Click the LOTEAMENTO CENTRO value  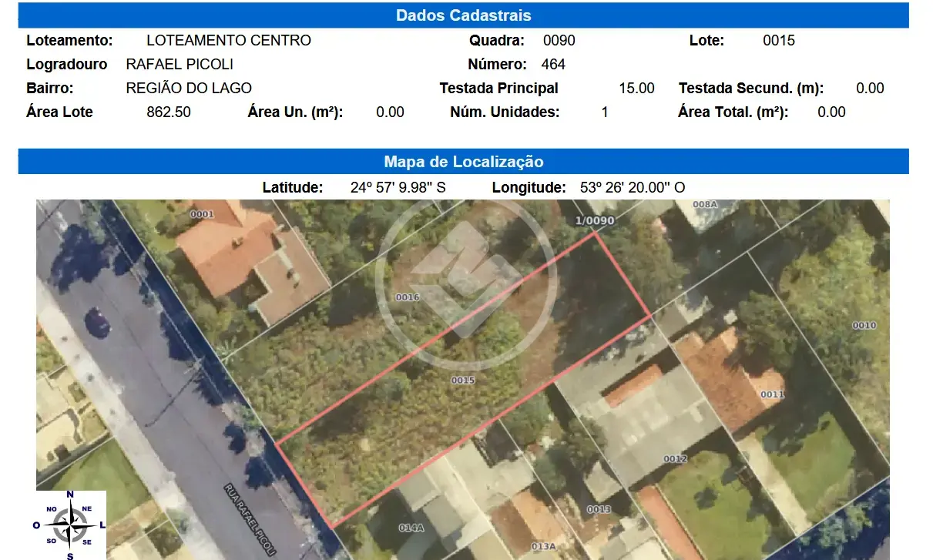(x=229, y=41)
